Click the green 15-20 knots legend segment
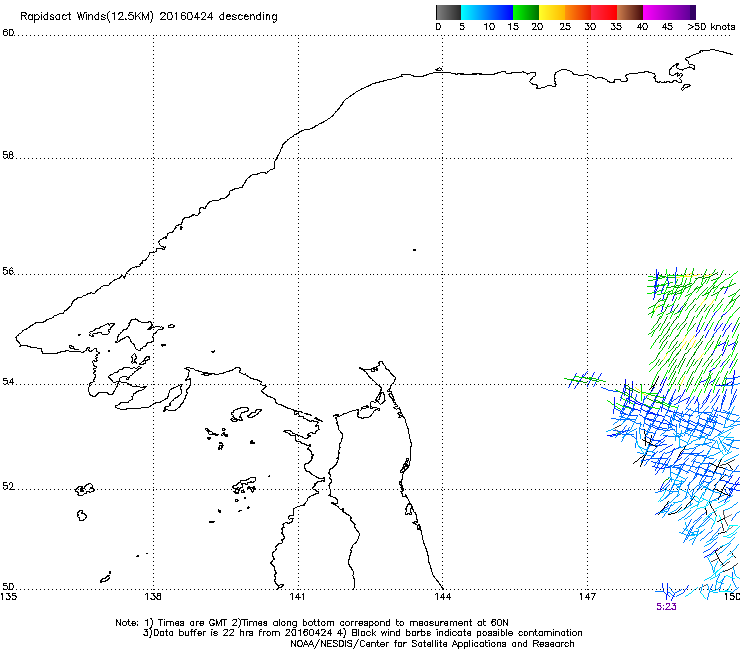The width and height of the screenshot is (740, 650). [x=526, y=12]
